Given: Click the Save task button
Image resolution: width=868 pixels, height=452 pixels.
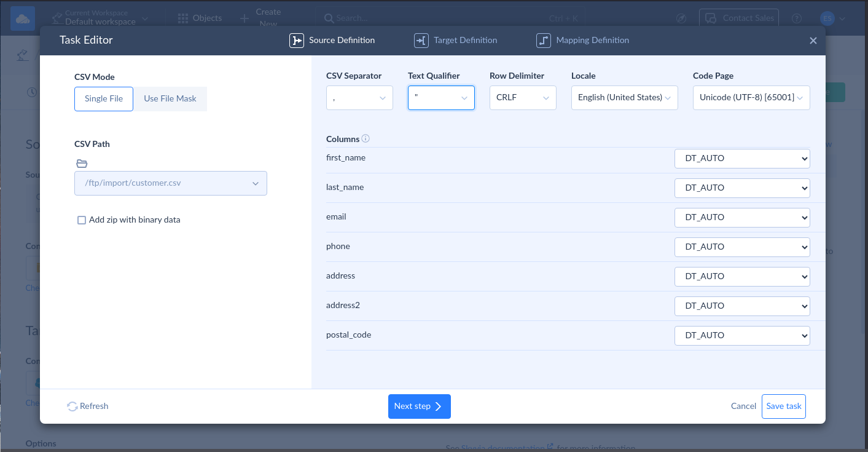Looking at the screenshot, I should 783,406.
